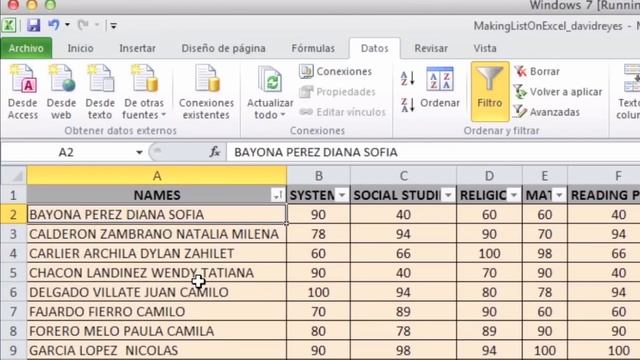Select cell GARCIA LOPEZ NICOLAS
Viewport: 640px width, 360px height.
pos(157,350)
